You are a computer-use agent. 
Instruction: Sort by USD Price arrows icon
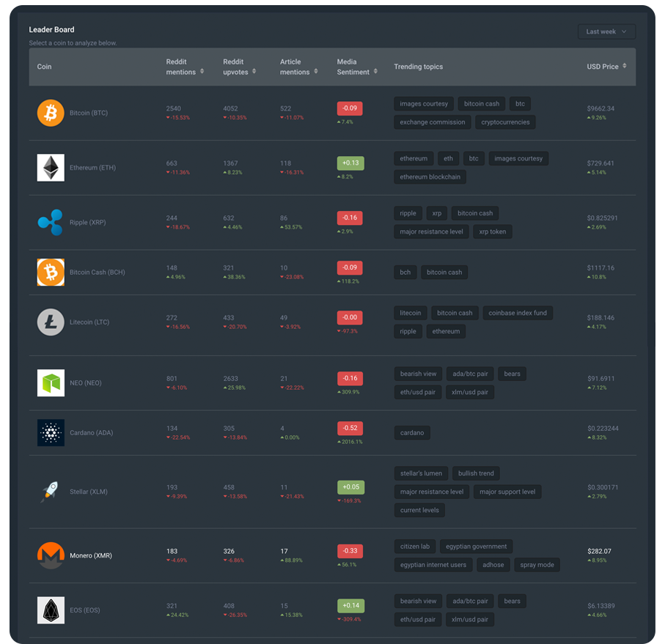[x=624, y=66]
